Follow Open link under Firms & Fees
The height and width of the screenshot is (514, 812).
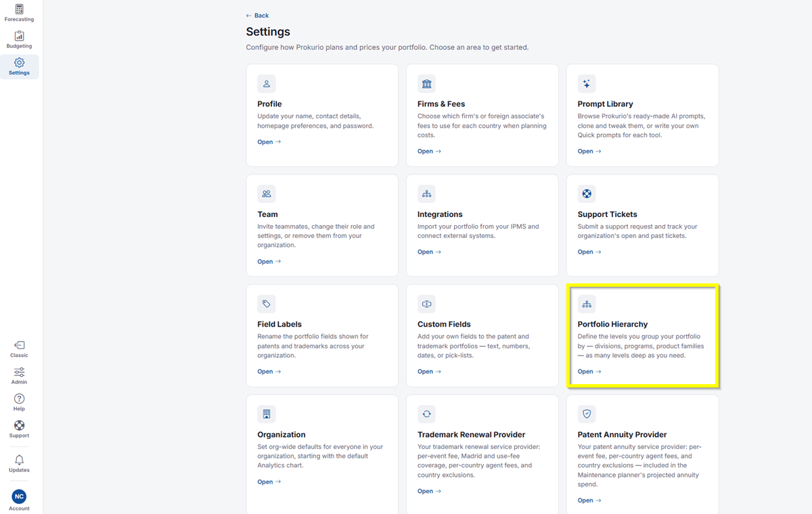(429, 151)
